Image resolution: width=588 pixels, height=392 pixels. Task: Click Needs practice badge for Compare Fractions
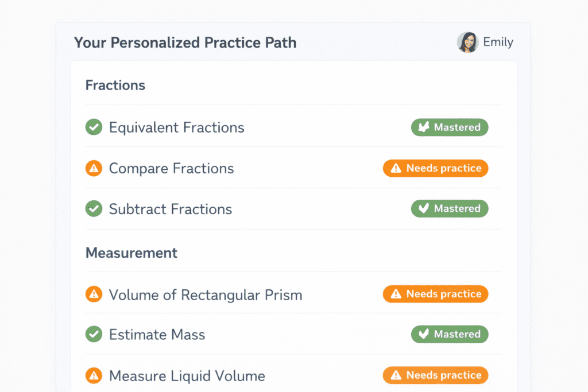(x=436, y=168)
